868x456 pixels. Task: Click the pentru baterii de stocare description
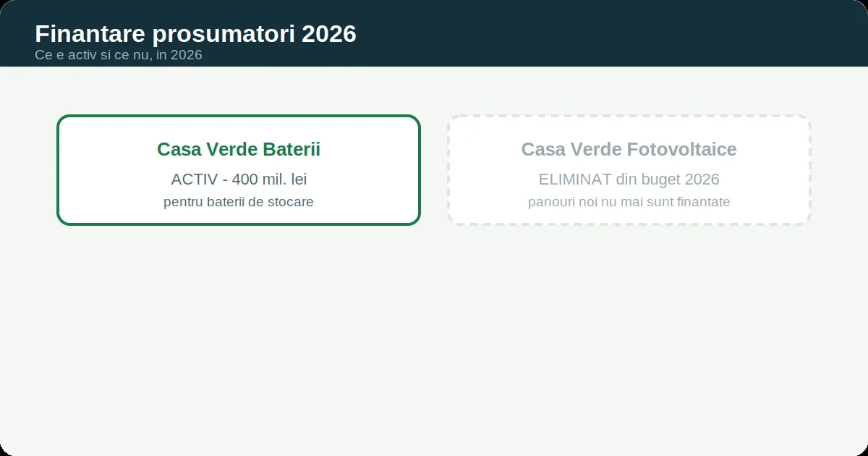pos(239,202)
